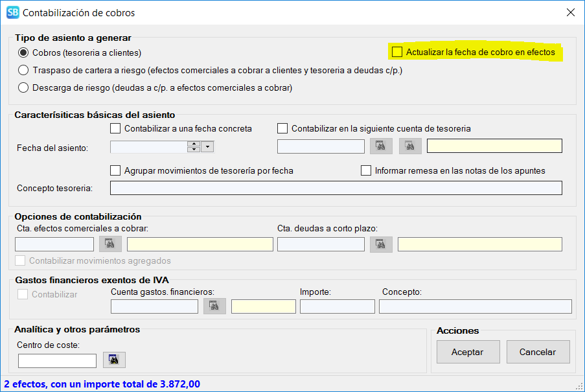Choose the Descarga de riesgo radio button
Screen dimensions: 585x392
tap(23, 87)
